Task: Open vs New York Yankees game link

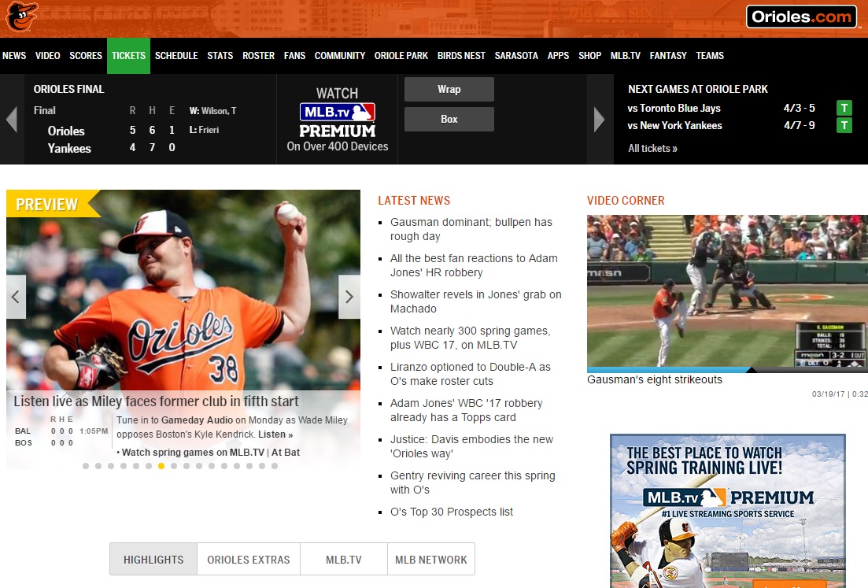Action: [x=674, y=126]
